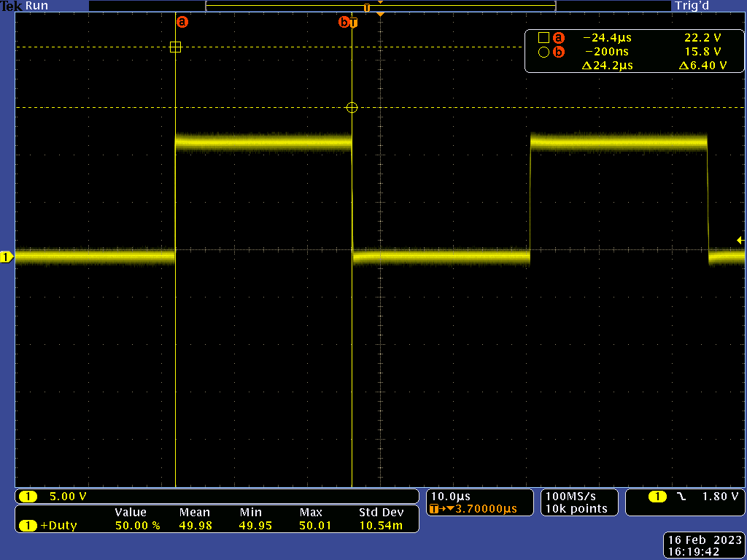
Task: Click the date and time display
Action: (703, 542)
